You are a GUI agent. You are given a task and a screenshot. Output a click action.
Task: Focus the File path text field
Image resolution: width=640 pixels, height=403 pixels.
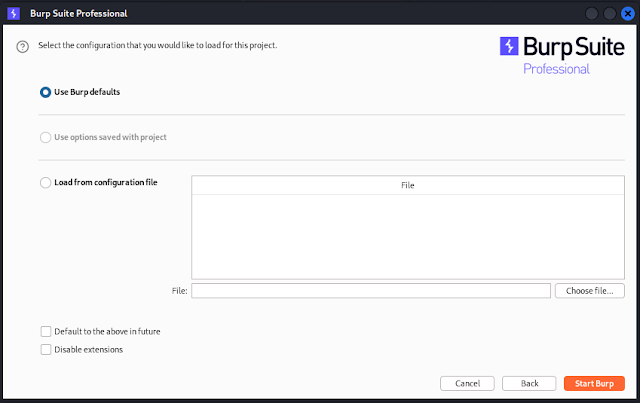(370, 291)
